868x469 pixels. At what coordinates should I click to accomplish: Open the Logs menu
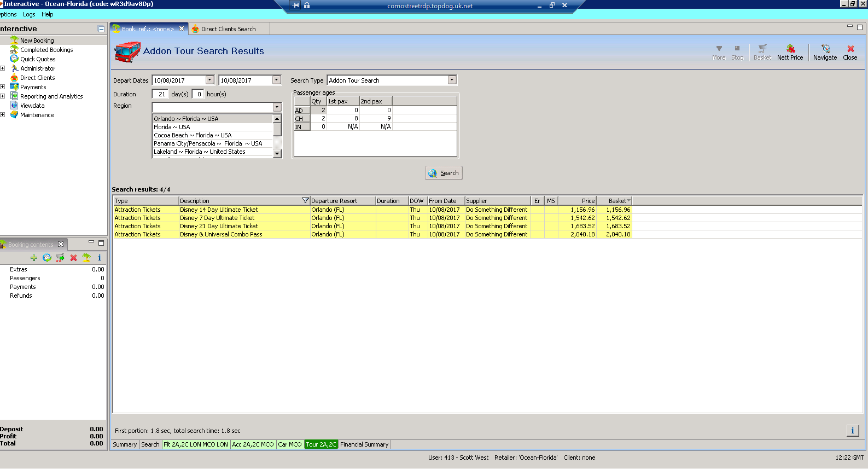[x=29, y=14]
